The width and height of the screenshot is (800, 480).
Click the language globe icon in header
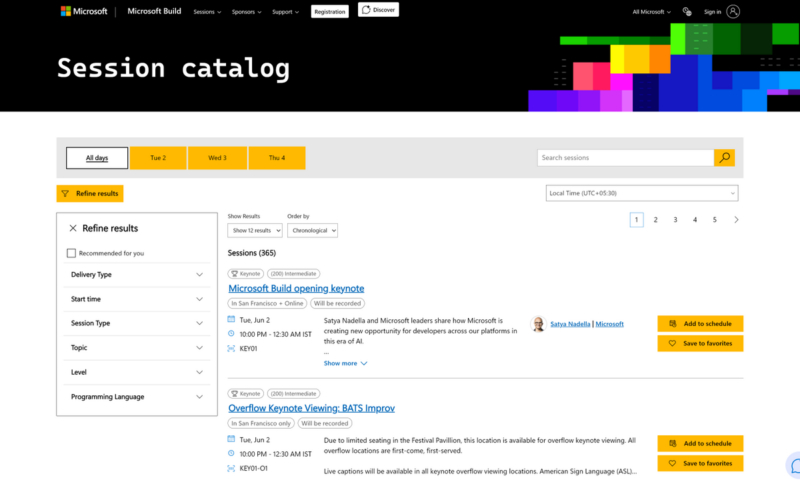tap(687, 11)
